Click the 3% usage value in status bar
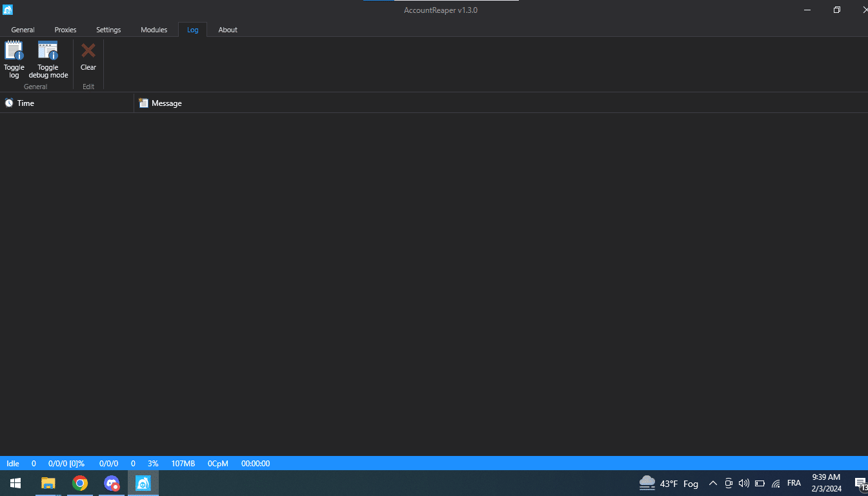The width and height of the screenshot is (868, 496). [x=153, y=464]
